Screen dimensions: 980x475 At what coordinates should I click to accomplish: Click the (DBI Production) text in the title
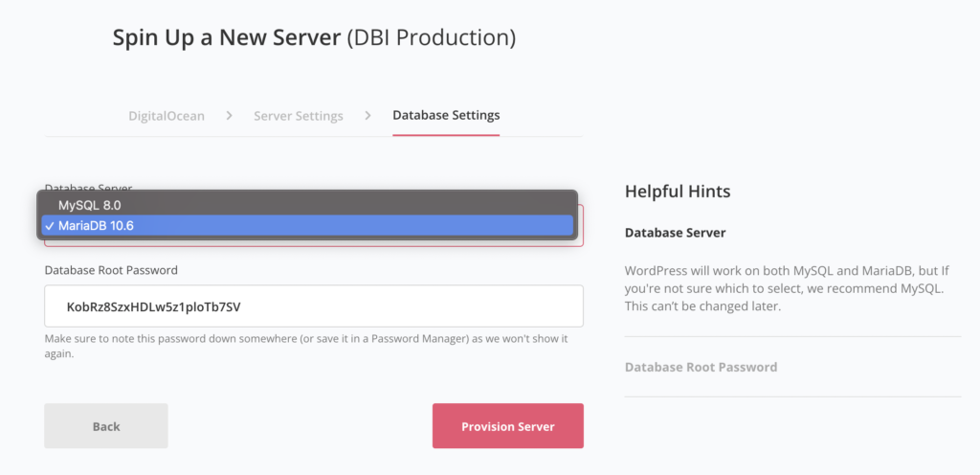(431, 38)
